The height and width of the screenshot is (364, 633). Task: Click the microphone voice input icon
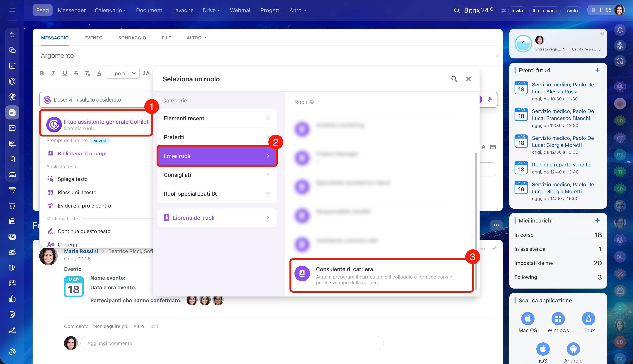coord(489,100)
